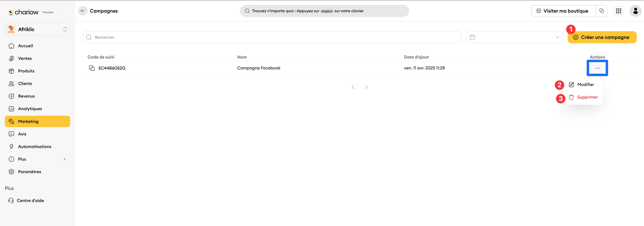This screenshot has height=226, width=644.
Task: Click the magnifier in global search bar
Action: 247,11
